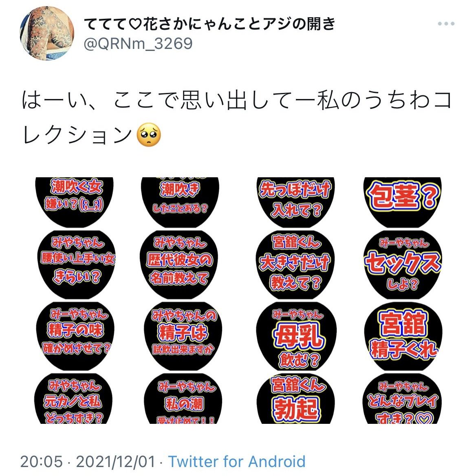Image resolution: width=476 pixels, height=476 pixels.
Task: Tap the 包茎? fan at top right
Action: [403, 202]
